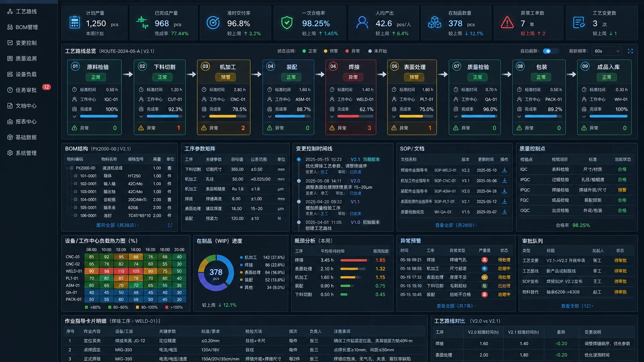
Task: Download the 装配作业指导书 document
Action: [x=504, y=191]
